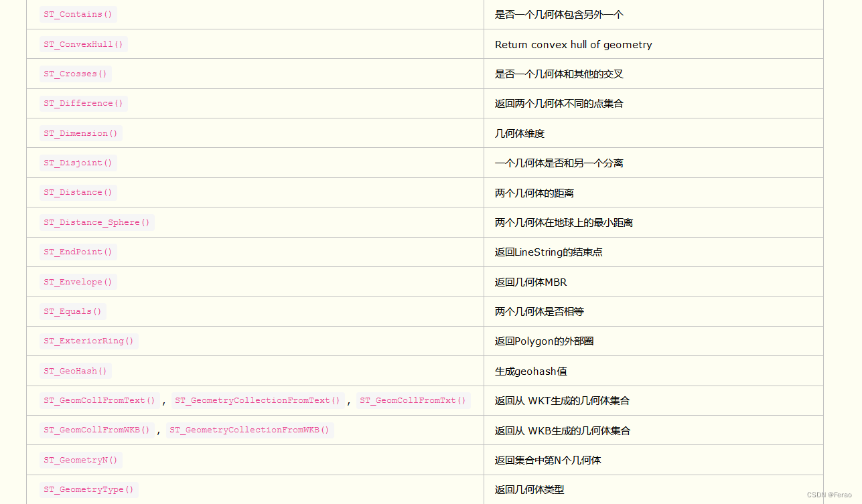The image size is (862, 504).
Task: Click description 是否一个几何体包含另外一个
Action: coord(559,15)
